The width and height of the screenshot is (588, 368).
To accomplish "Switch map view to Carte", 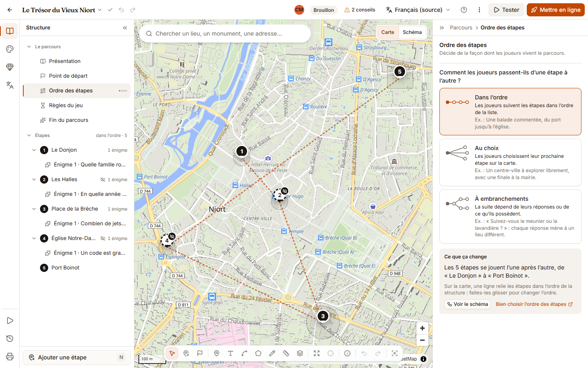I will [388, 32].
